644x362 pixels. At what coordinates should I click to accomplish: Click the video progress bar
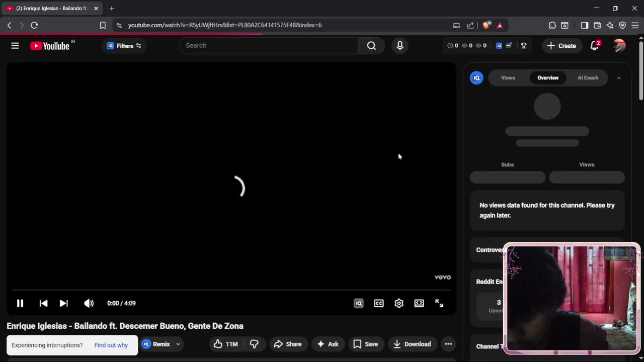click(231, 290)
